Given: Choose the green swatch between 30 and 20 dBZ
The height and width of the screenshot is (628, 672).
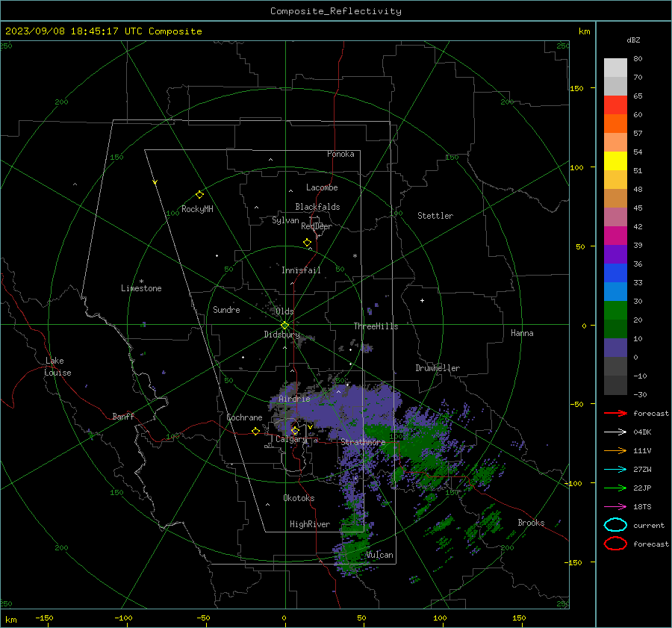Looking at the screenshot, I should tap(615, 311).
